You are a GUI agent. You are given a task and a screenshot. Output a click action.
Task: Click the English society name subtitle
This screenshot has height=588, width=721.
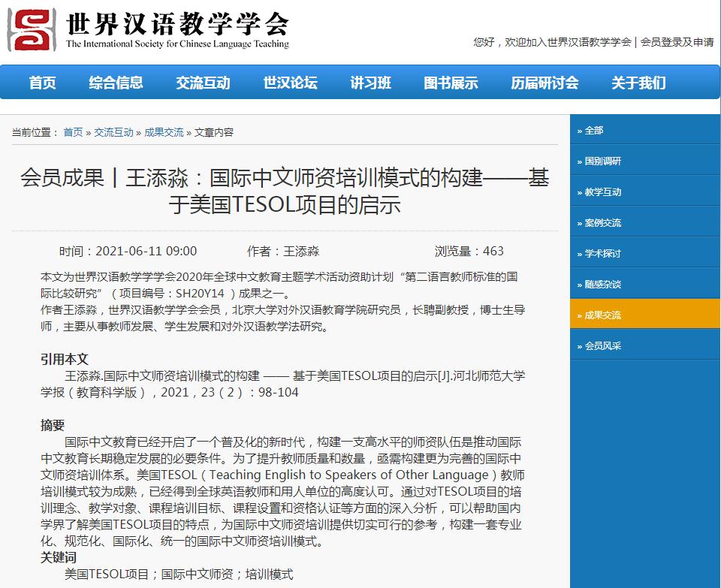[x=177, y=44]
